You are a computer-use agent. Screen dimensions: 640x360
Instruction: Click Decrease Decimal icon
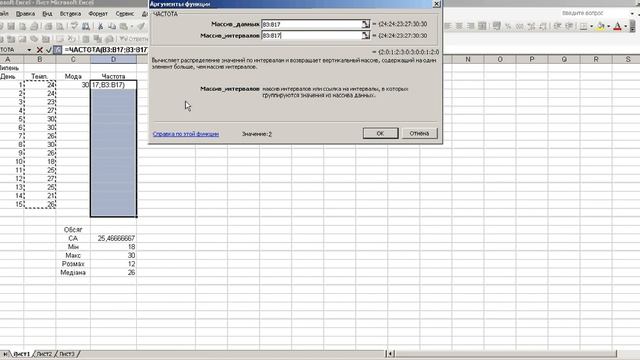(542, 26)
